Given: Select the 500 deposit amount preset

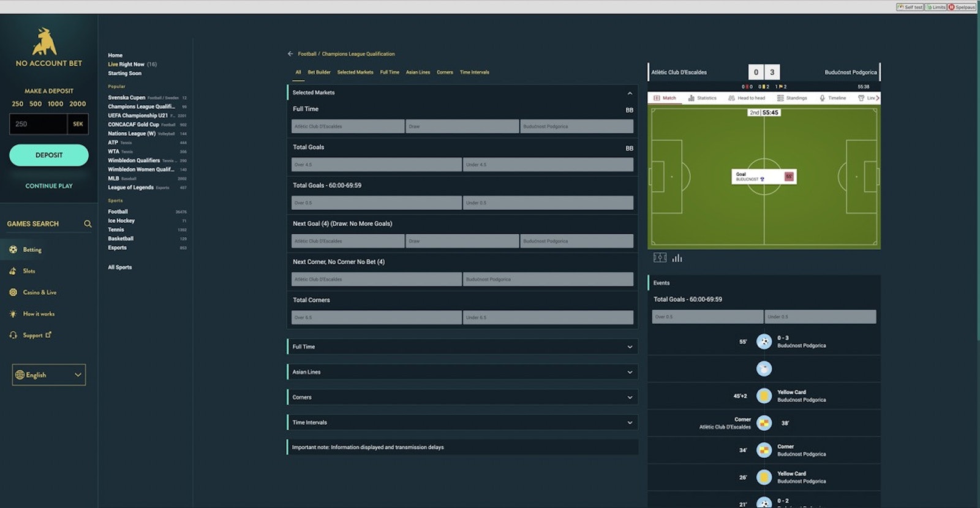Looking at the screenshot, I should click(36, 104).
